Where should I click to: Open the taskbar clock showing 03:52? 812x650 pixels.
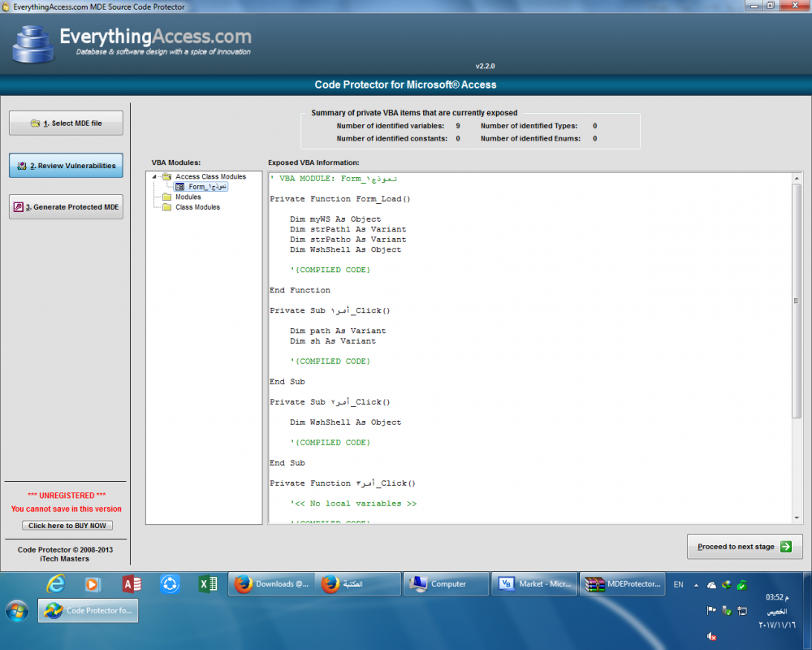click(777, 611)
